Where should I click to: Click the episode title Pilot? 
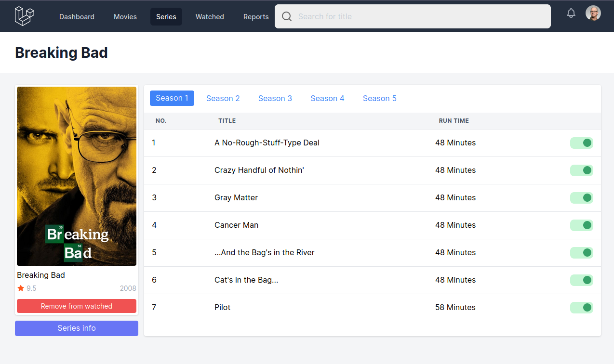pos(222,308)
